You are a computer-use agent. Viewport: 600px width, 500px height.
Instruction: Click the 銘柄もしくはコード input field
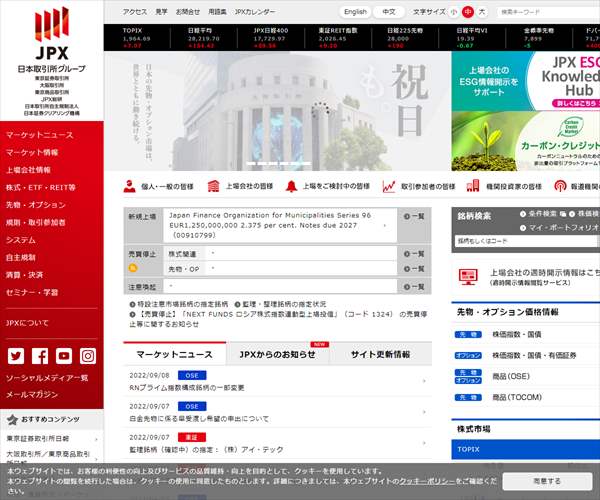tap(527, 241)
